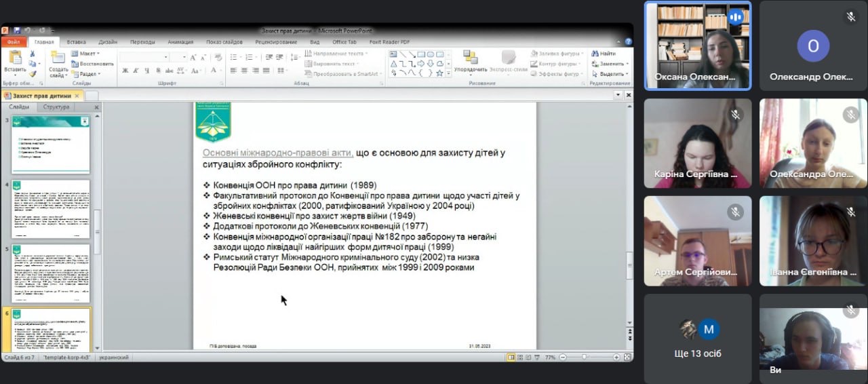Undo the last action in Quick Access toolbar

[x=28, y=31]
